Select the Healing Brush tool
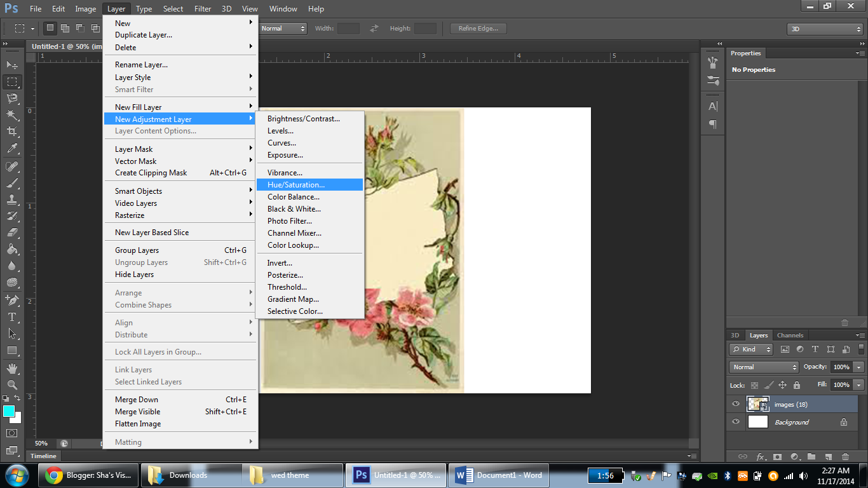The height and width of the screenshot is (488, 868). click(12, 166)
